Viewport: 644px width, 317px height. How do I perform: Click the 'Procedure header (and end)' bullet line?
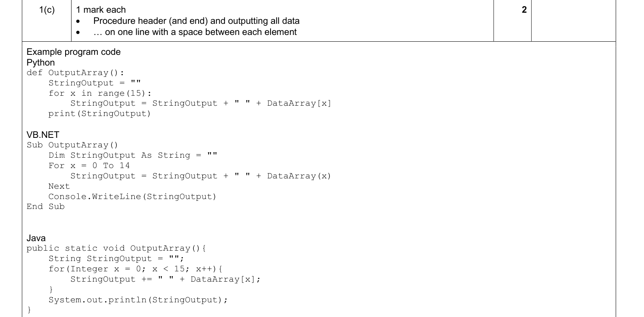196,21
